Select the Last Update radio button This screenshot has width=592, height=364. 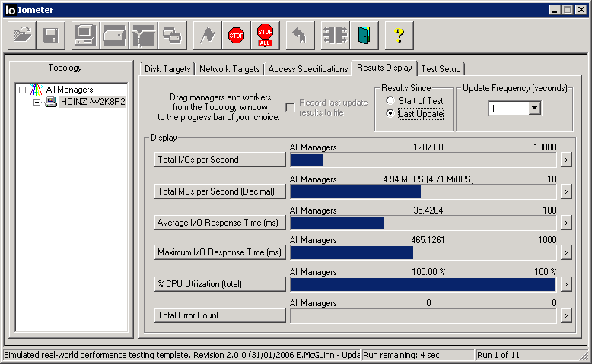[x=390, y=114]
